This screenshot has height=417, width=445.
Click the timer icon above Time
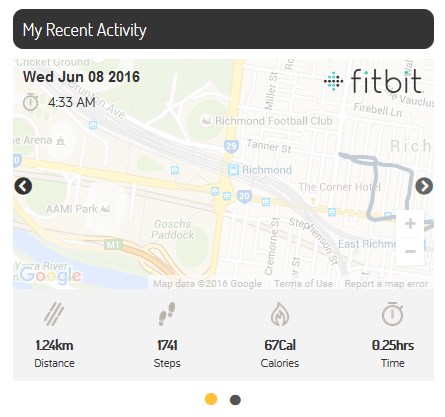pyautogui.click(x=392, y=314)
